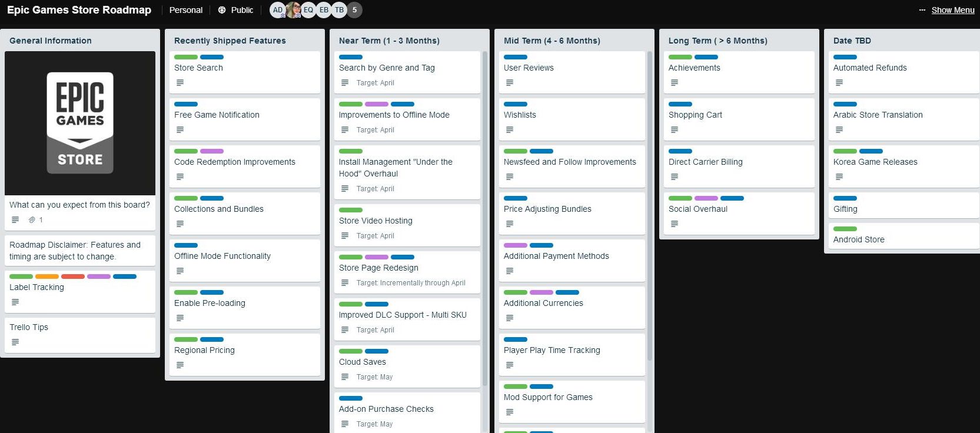The height and width of the screenshot is (433, 980).
Task: Open the Add-on Purchase Checks card
Action: (x=407, y=413)
